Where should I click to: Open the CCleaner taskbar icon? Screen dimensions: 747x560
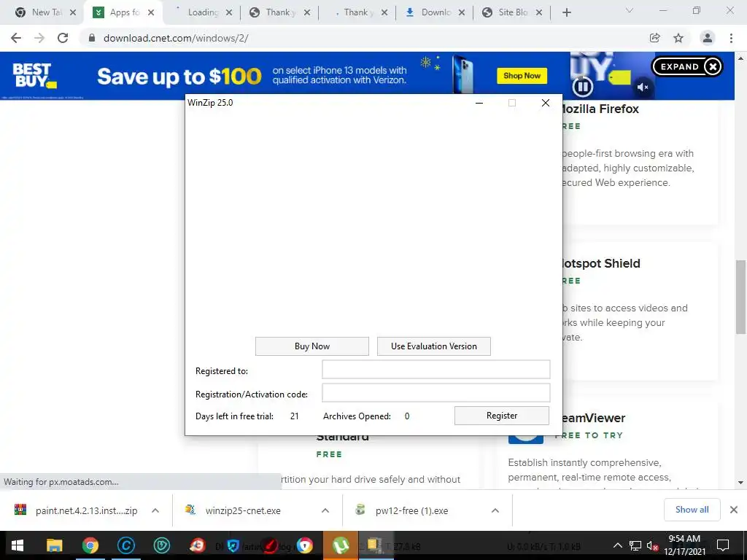tap(197, 545)
